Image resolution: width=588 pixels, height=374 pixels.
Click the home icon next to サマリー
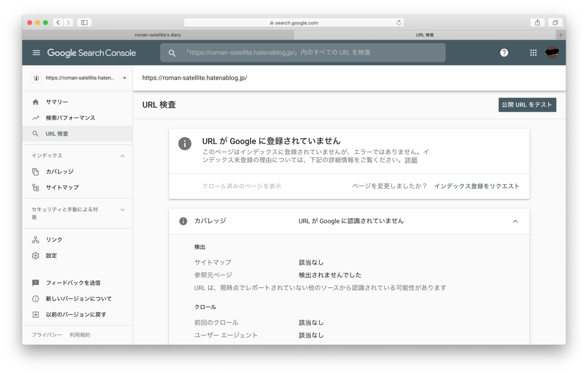(35, 102)
